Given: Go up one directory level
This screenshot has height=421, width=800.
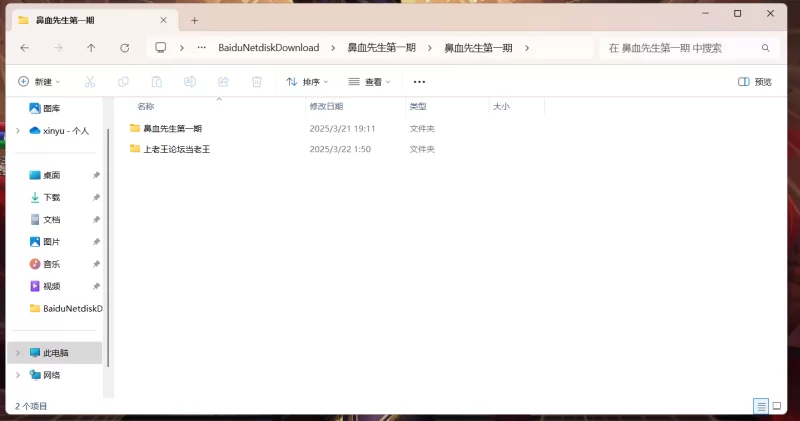Looking at the screenshot, I should click(x=91, y=48).
